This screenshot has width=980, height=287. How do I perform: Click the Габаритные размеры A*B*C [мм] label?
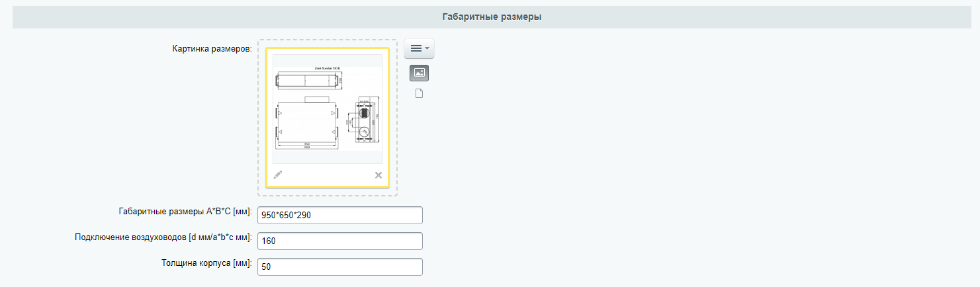click(x=185, y=211)
